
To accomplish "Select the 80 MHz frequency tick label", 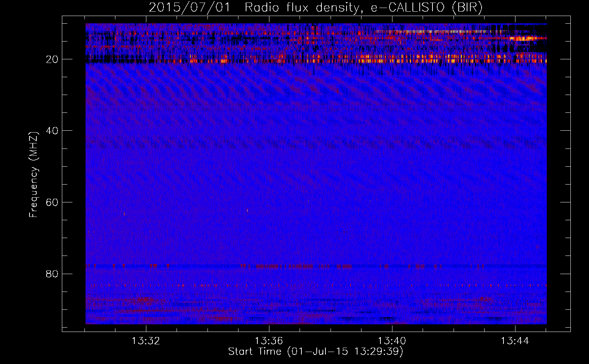I will [x=52, y=274].
